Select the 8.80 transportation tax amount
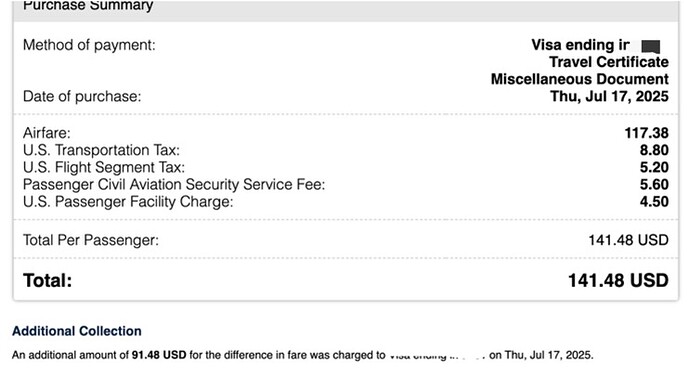 654,150
